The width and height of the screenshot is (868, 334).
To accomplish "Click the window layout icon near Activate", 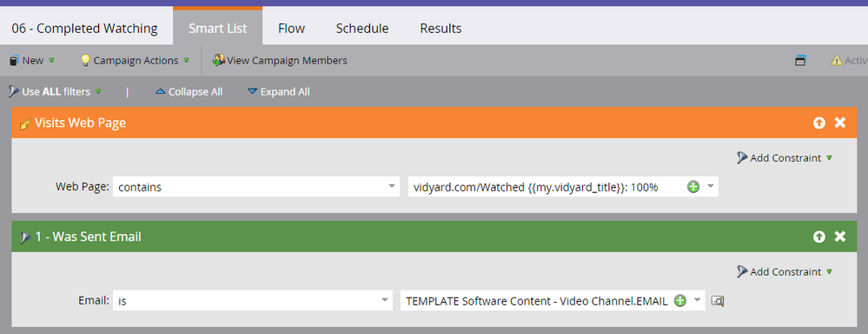I will click(x=800, y=61).
